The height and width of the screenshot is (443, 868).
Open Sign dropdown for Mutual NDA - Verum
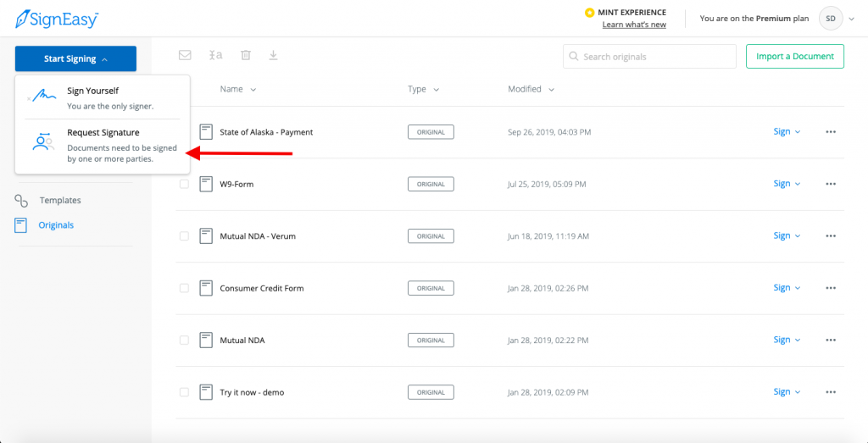click(x=787, y=235)
